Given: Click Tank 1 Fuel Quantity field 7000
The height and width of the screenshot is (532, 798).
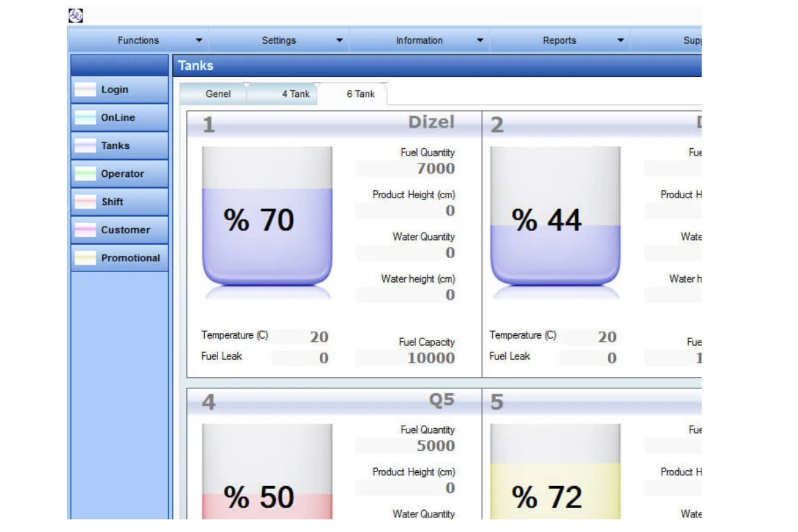Looking at the screenshot, I should [x=406, y=169].
